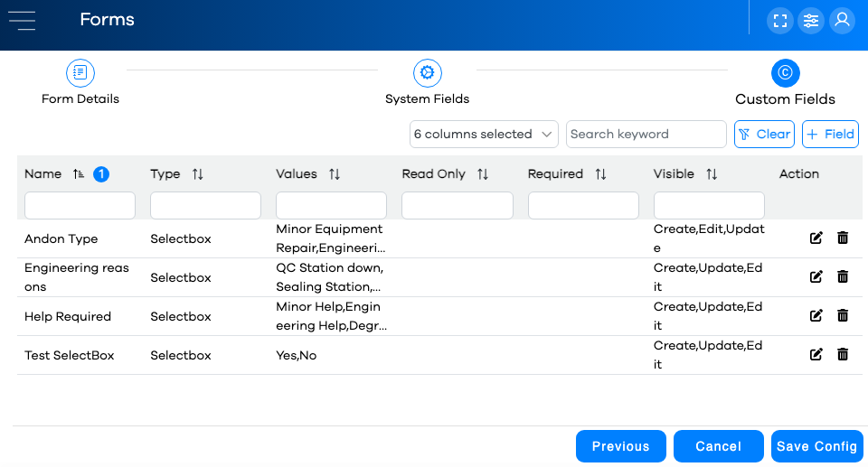Image resolution: width=868 pixels, height=467 pixels.
Task: Edit the Engineering reasons field
Action: 816,276
